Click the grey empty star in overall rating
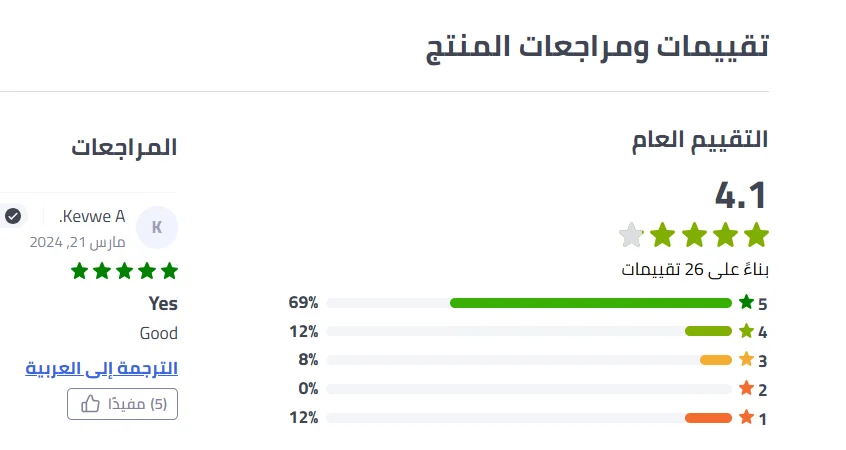Image resolution: width=846 pixels, height=450 pixels. pos(631,236)
